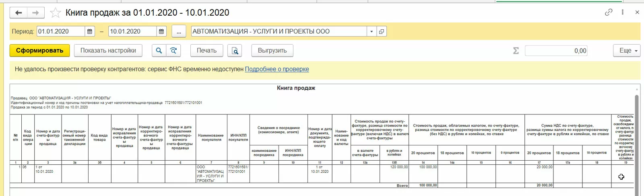
Task: Open the Еще dropdown menu
Action: (627, 51)
